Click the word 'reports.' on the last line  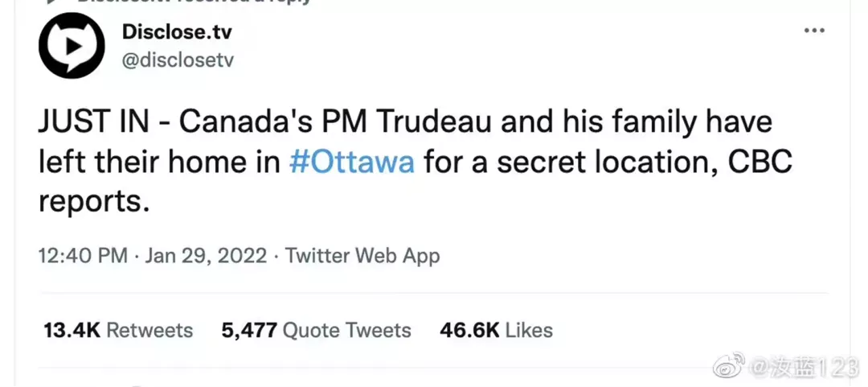tap(94, 201)
